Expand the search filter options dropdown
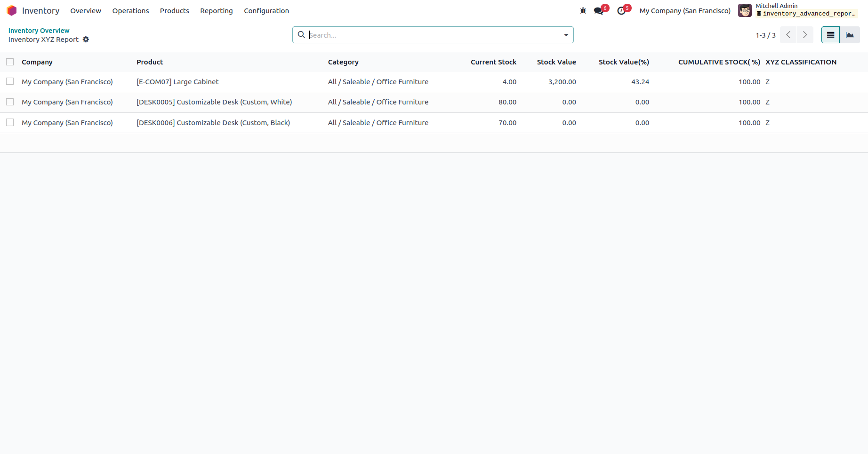 [x=566, y=35]
